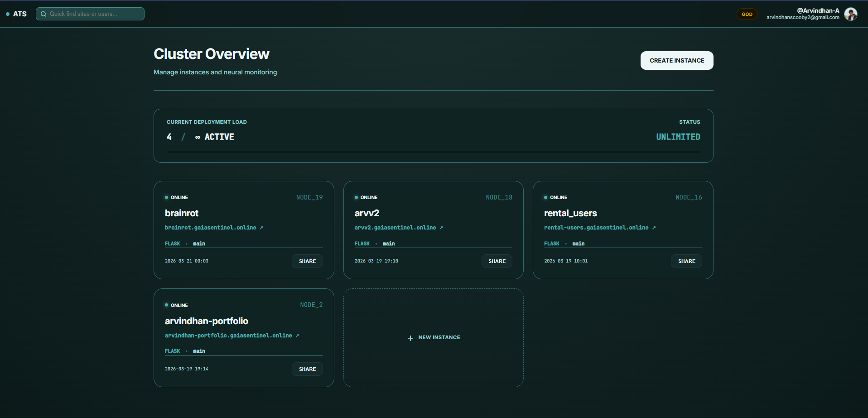Open arvv2.gaiasentinel.online link
Screen dimensions: 868x418
pyautogui.click(x=395, y=228)
